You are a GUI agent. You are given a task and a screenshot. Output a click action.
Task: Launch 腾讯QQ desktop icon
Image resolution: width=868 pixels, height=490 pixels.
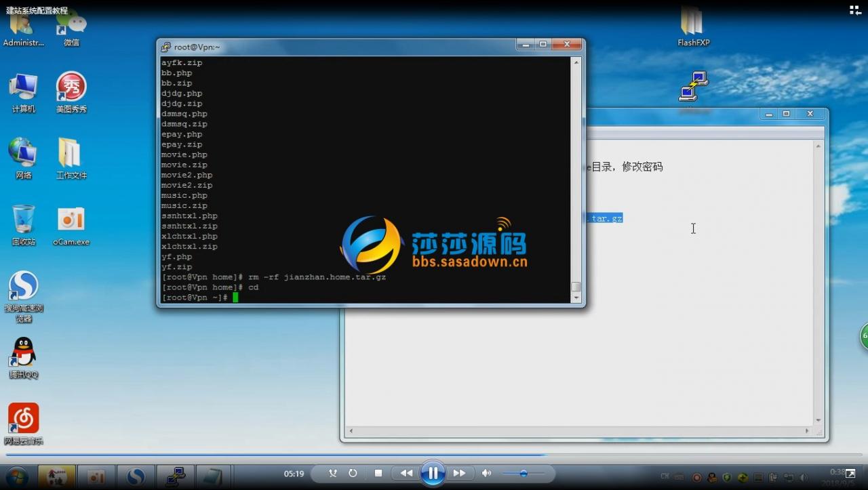point(23,358)
